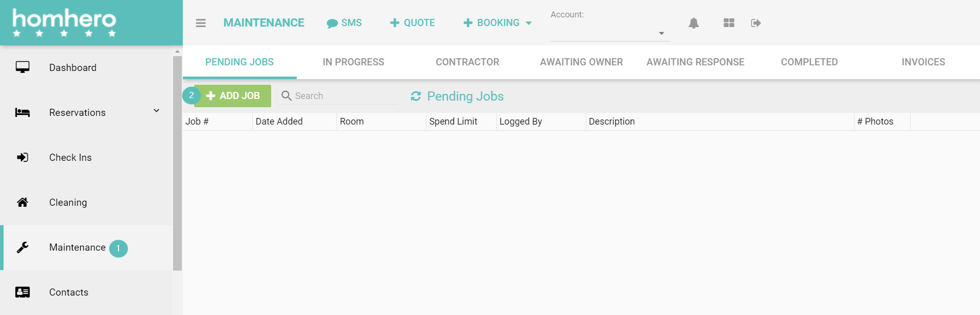This screenshot has height=315, width=980.
Task: Switch to the Invoices tab
Action: 923,62
